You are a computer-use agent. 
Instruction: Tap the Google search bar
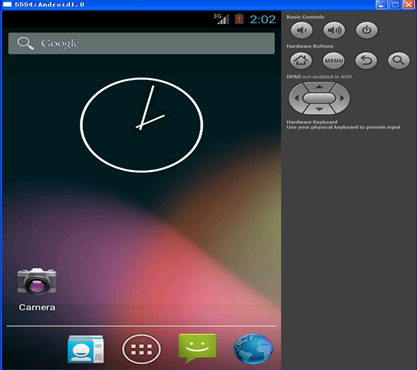tap(141, 43)
